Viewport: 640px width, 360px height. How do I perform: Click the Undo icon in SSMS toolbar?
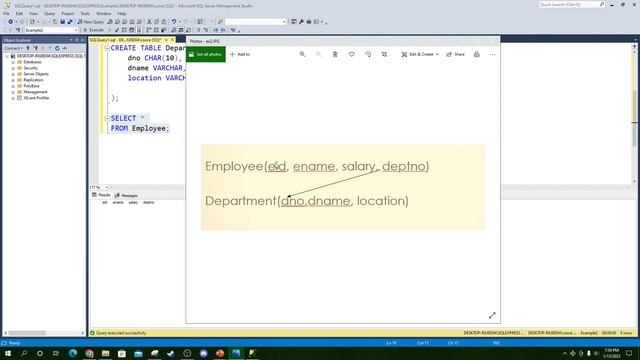tap(174, 22)
